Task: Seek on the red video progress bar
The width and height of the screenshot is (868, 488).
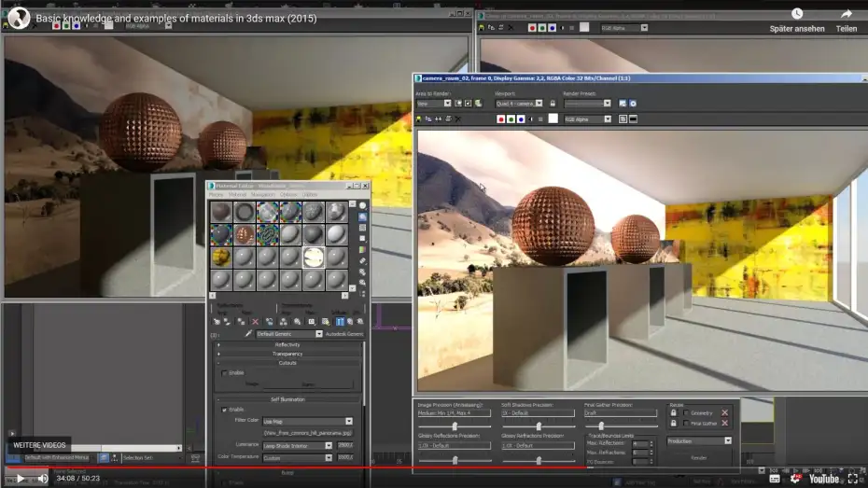Action: click(296, 467)
